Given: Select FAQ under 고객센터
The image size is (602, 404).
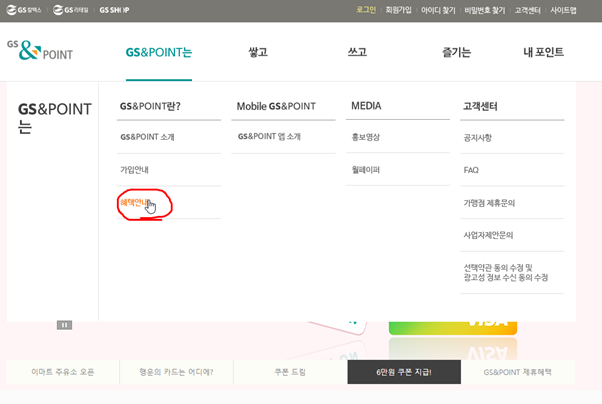Looking at the screenshot, I should point(471,170).
